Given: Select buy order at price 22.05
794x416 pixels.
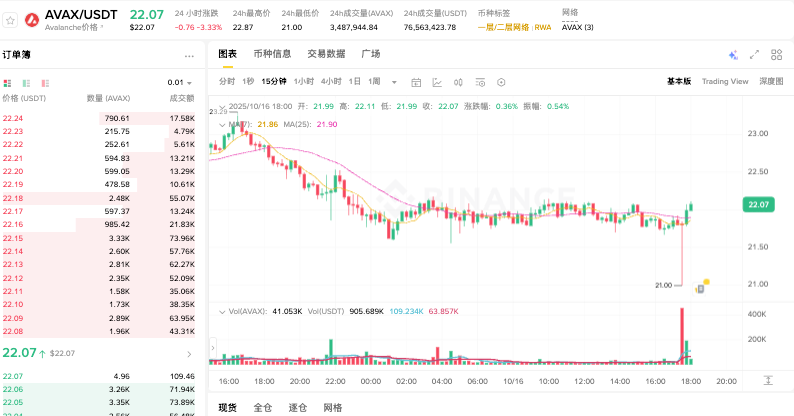Looking at the screenshot, I should 99,402.
